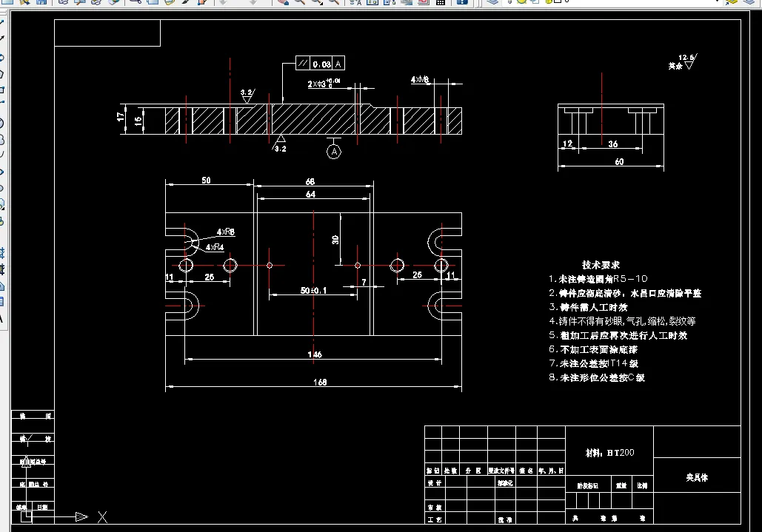Click the Layer Previous icon at far right
762x532 pixels.
(x=747, y=2)
